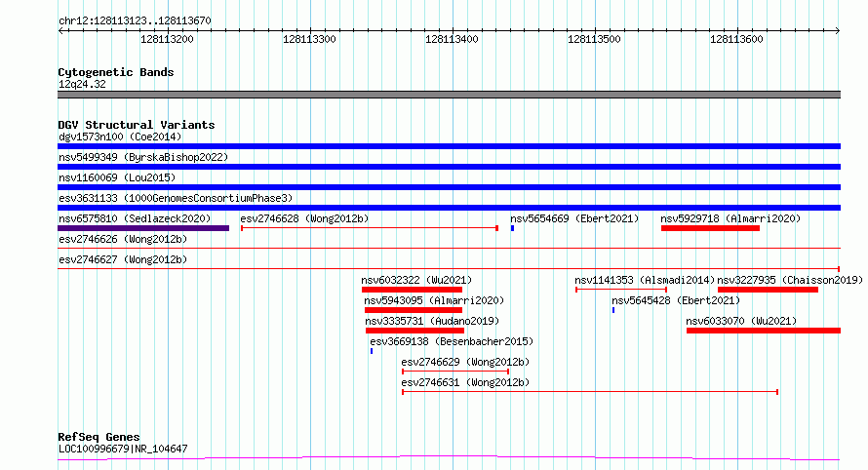
Task: Click the esv2746631 (Wong2012b) label
Action: click(x=465, y=382)
